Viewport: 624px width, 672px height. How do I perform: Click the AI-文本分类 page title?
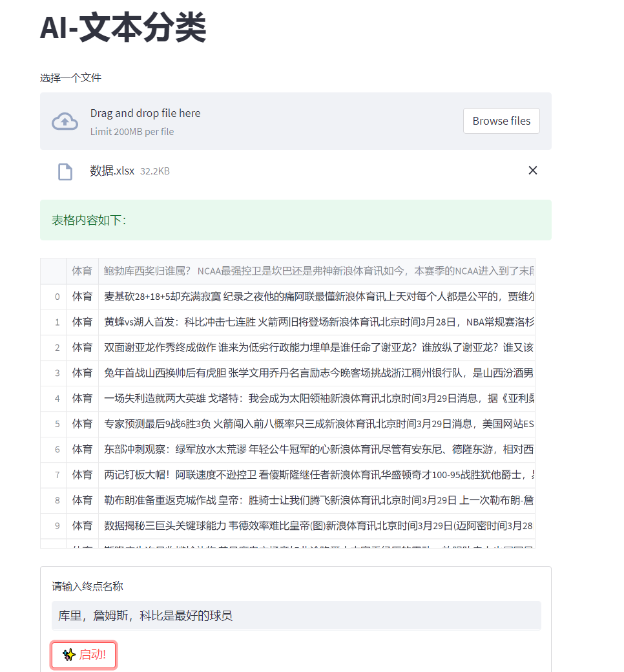(x=123, y=27)
